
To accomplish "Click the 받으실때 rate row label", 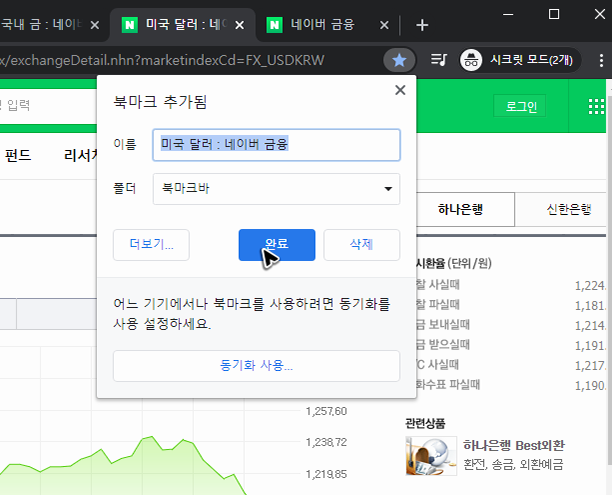I will [x=443, y=344].
